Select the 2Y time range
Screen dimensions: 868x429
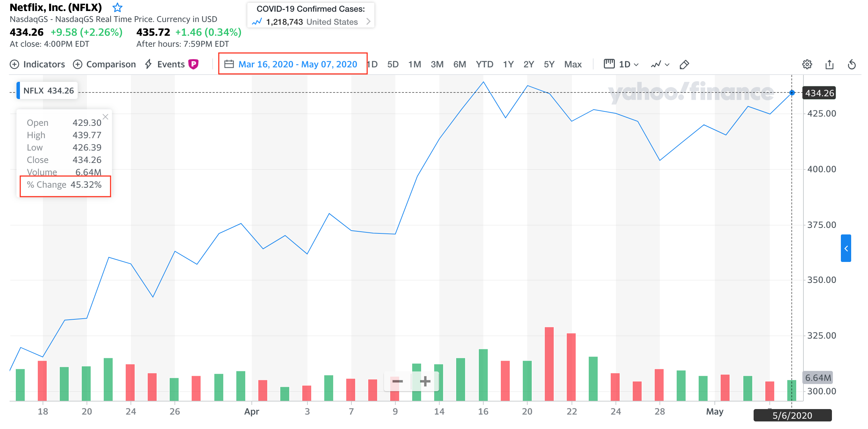529,64
